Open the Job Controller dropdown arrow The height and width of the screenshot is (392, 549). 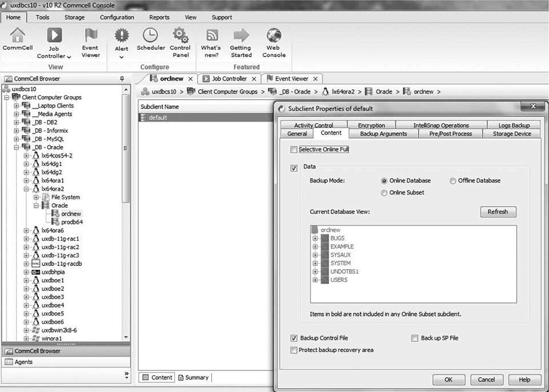(69, 56)
